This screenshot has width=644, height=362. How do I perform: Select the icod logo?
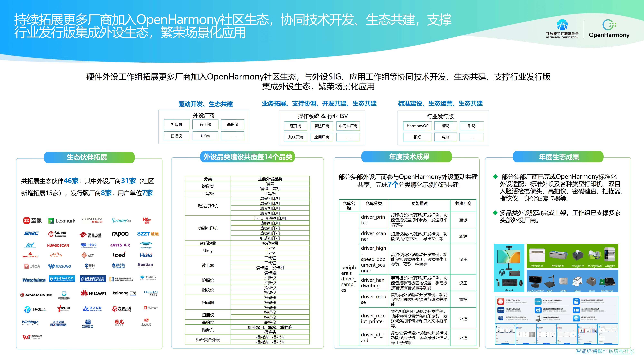[x=119, y=255]
